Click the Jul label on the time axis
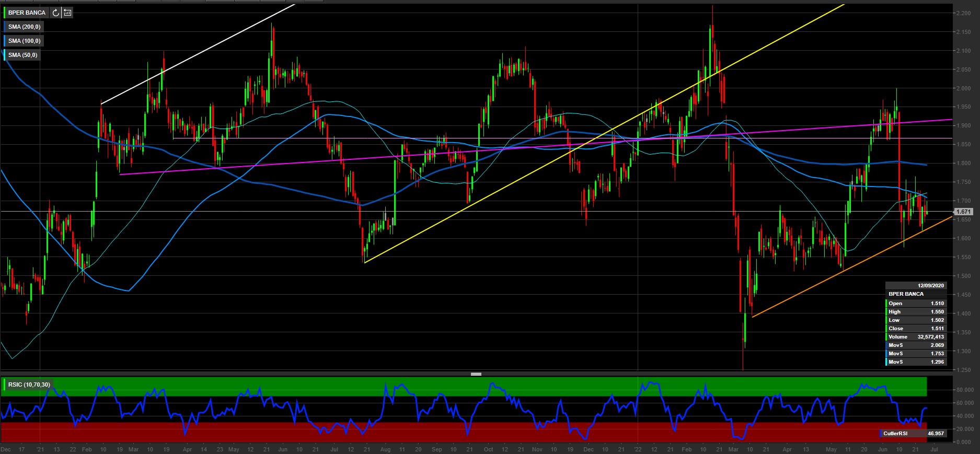Screen dimensions: 980x454 coord(934,449)
